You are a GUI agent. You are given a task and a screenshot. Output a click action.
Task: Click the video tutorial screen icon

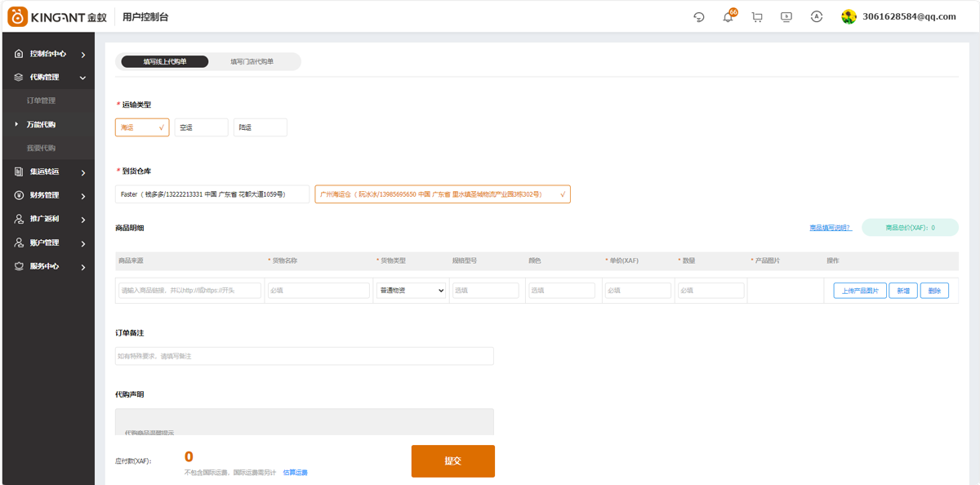click(x=786, y=17)
